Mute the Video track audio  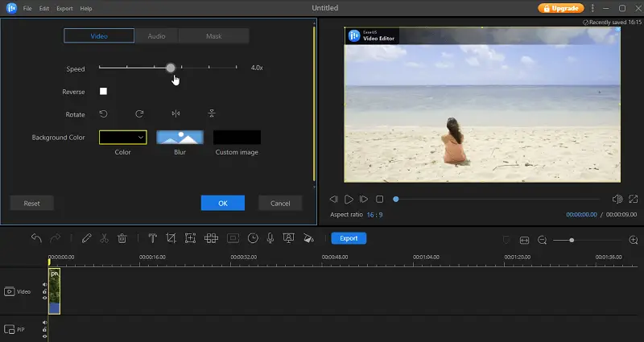pyautogui.click(x=45, y=285)
